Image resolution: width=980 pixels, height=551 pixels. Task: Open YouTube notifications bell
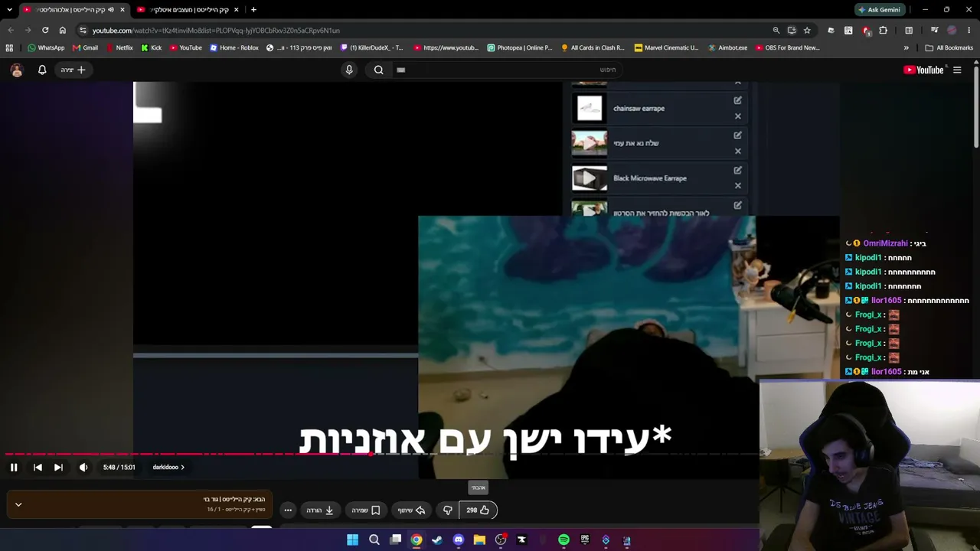pos(42,70)
